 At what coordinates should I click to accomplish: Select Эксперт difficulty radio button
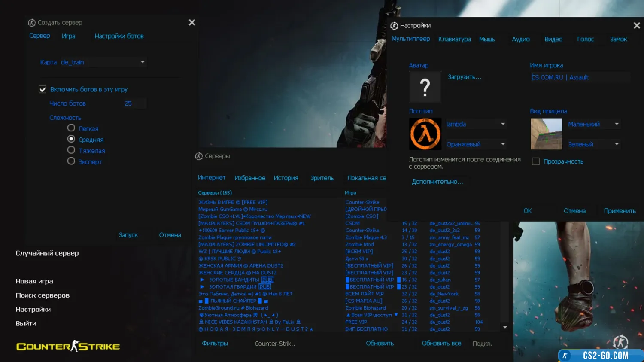pyautogui.click(x=71, y=161)
